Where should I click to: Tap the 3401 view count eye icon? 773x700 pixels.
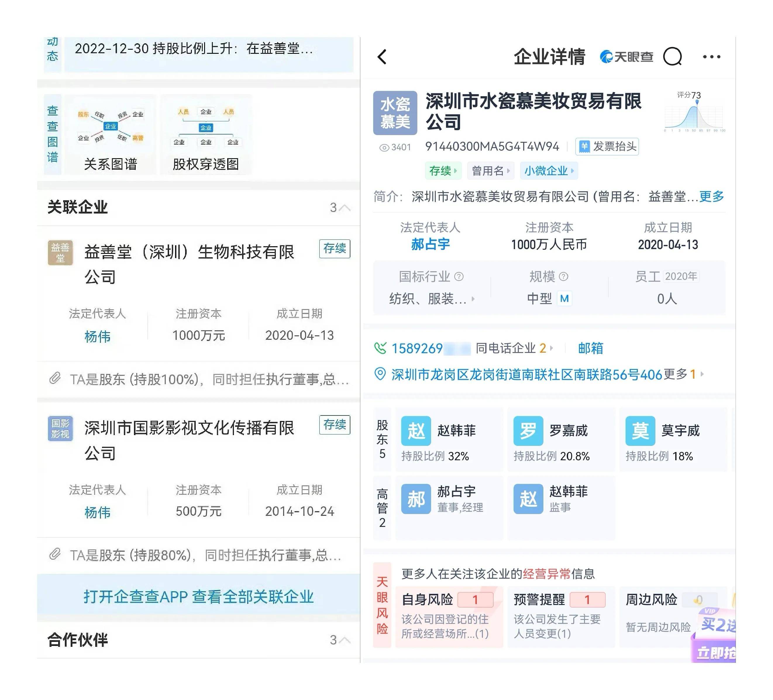(384, 148)
